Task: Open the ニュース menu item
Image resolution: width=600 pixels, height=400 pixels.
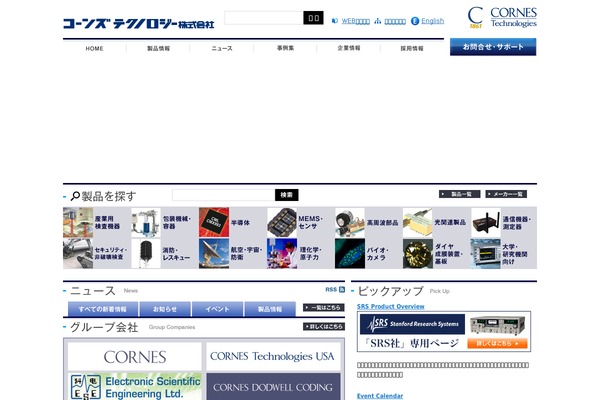Action: click(222, 49)
